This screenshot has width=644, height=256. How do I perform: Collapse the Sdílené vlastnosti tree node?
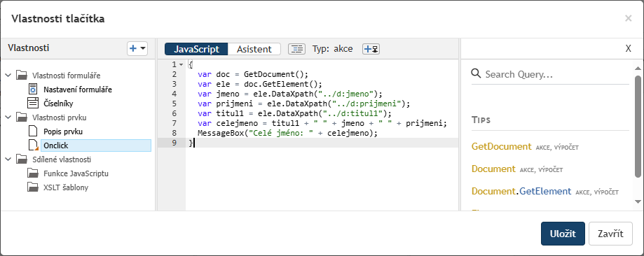click(x=8, y=159)
